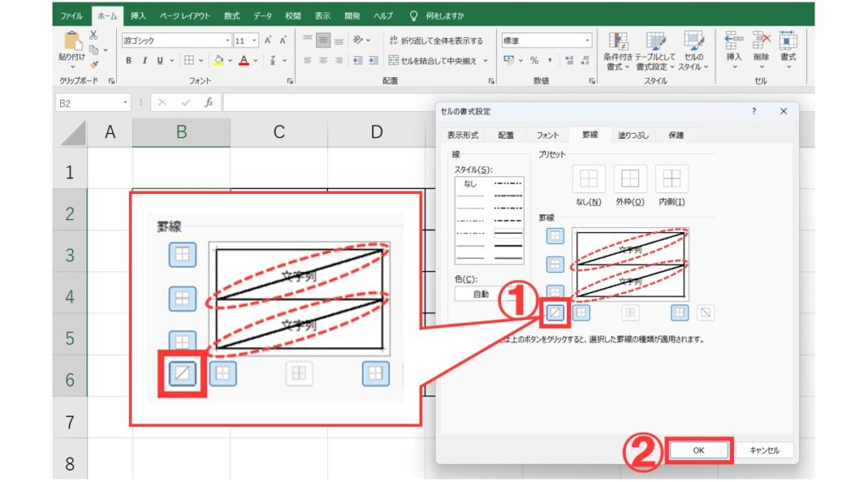This screenshot has width=868, height=482.
Task: Choose the なし(N) border preset
Action: click(588, 179)
